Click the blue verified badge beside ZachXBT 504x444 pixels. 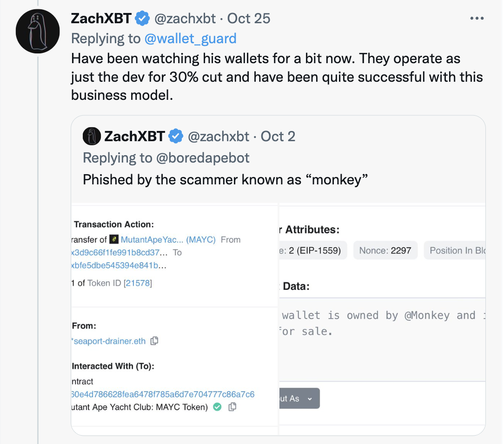tap(142, 19)
